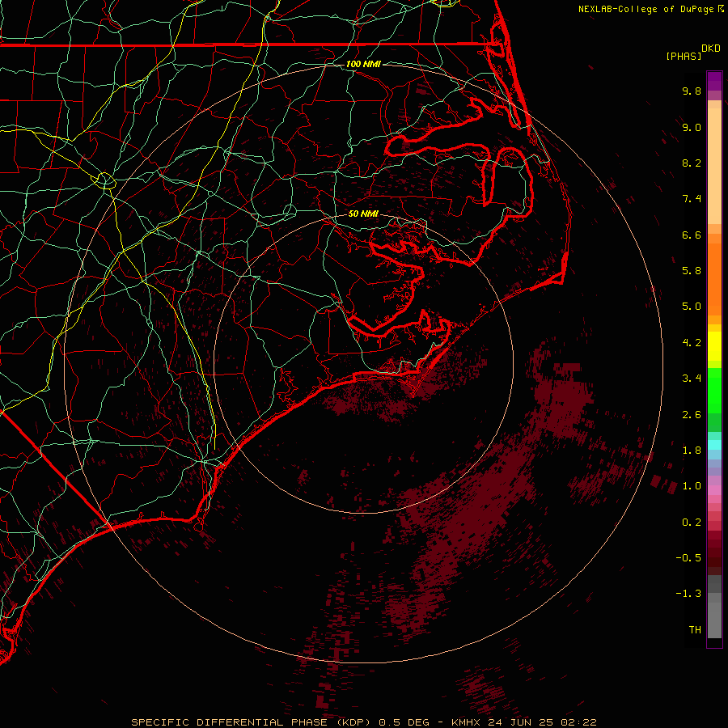
Task: Click the 50 NMI range ring label
Action: pyautogui.click(x=363, y=214)
